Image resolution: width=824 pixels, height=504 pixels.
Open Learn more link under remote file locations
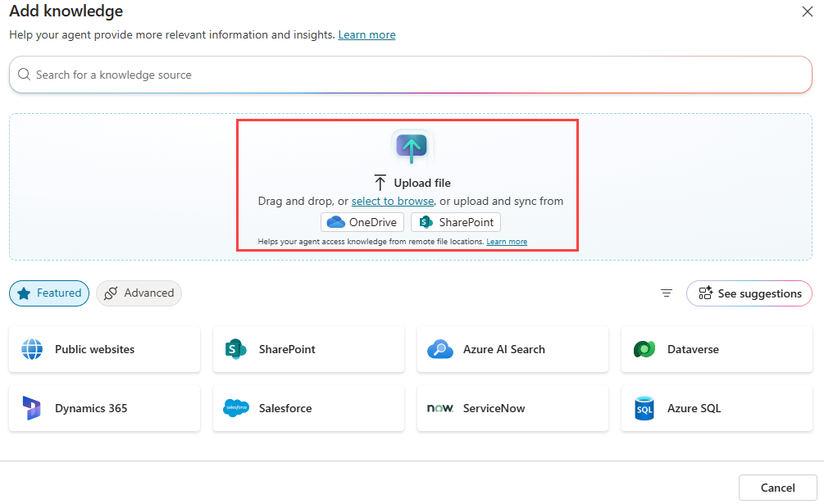tap(507, 242)
